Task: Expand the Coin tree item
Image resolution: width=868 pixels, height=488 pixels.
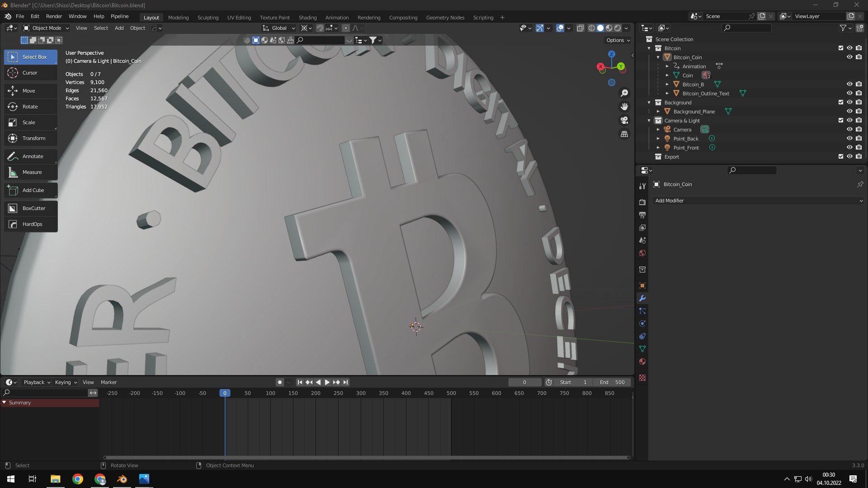Action: pyautogui.click(x=667, y=75)
